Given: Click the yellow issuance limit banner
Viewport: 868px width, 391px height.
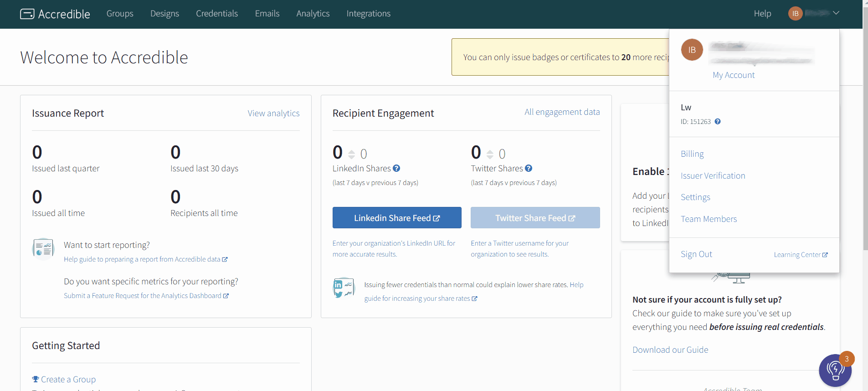Looking at the screenshot, I should [x=560, y=57].
